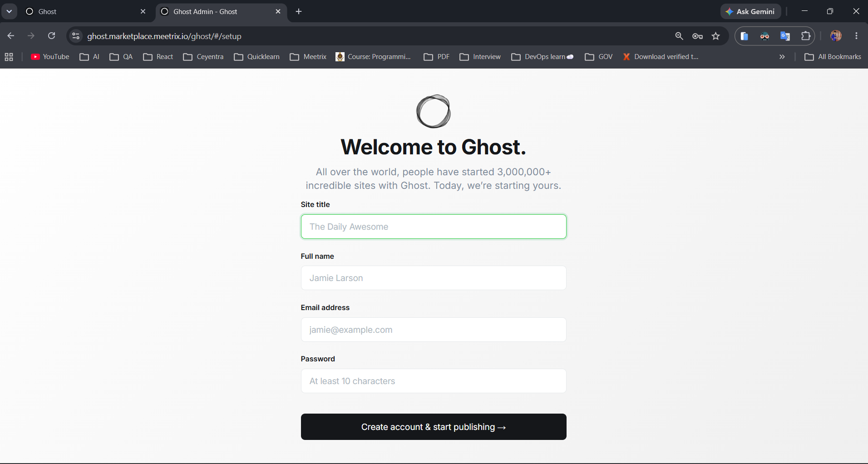Open the React bookmarks folder
This screenshot has width=868, height=464.
tap(158, 57)
